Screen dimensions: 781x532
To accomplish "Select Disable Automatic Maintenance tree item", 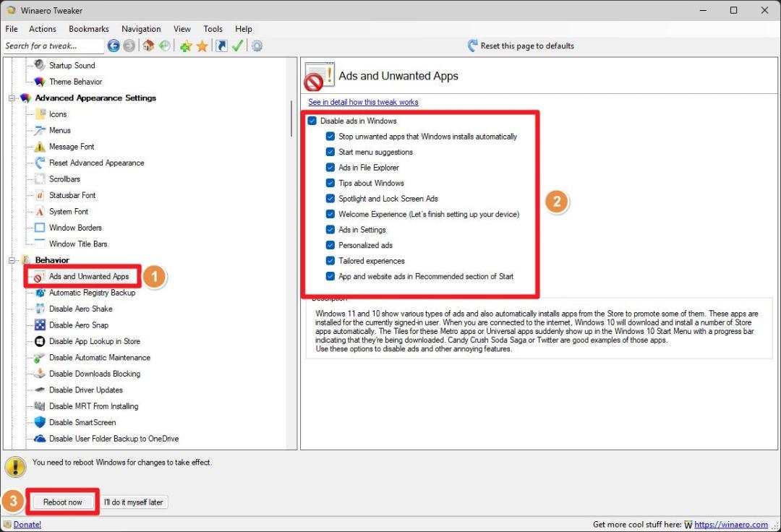I will point(100,358).
